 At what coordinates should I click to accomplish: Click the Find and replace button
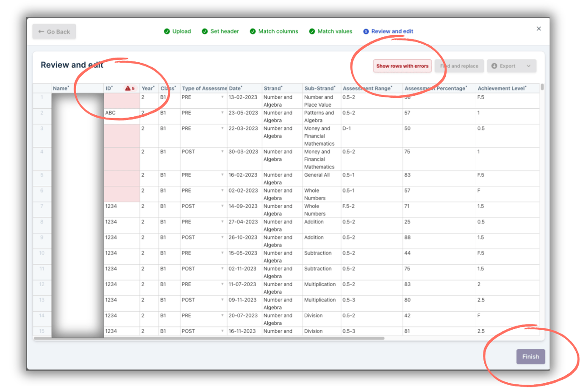click(459, 66)
